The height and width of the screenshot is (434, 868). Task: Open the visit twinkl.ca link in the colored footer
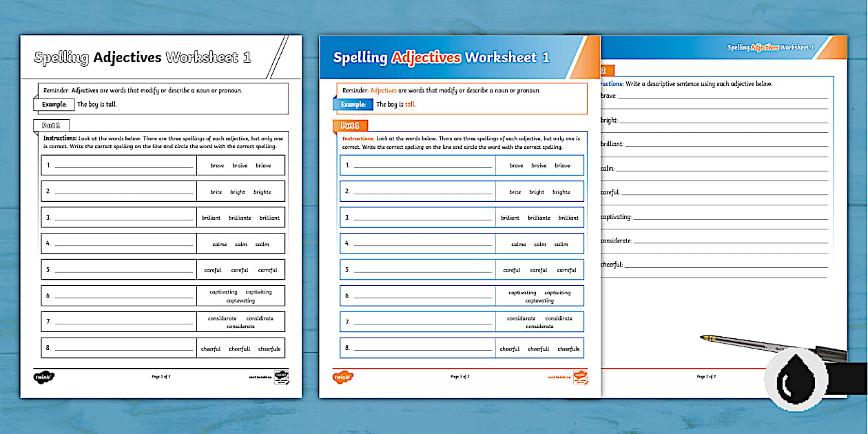pos(558,377)
